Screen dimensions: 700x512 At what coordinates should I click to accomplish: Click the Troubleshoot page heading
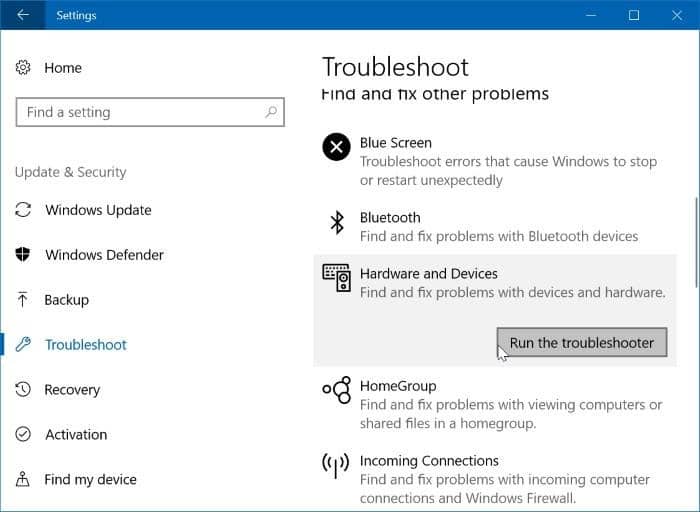[396, 67]
